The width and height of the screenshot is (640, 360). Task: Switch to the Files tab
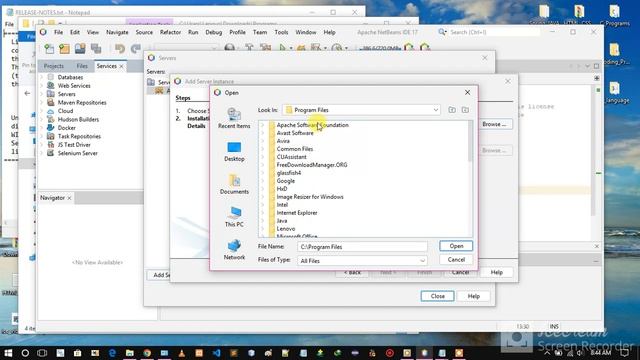(82, 66)
